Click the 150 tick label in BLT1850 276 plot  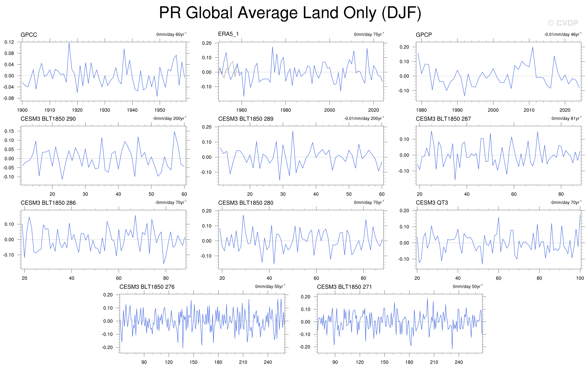(x=193, y=362)
